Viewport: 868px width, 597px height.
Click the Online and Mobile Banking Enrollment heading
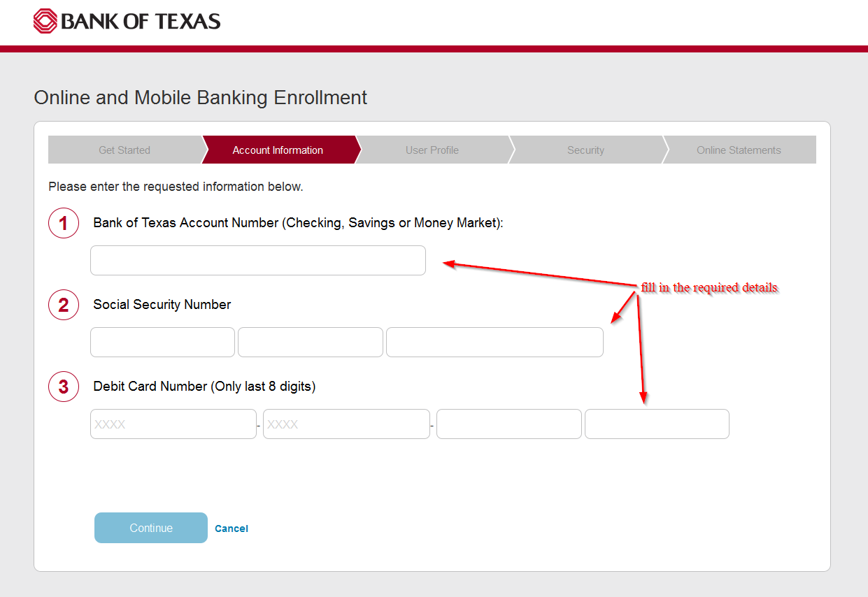201,97
